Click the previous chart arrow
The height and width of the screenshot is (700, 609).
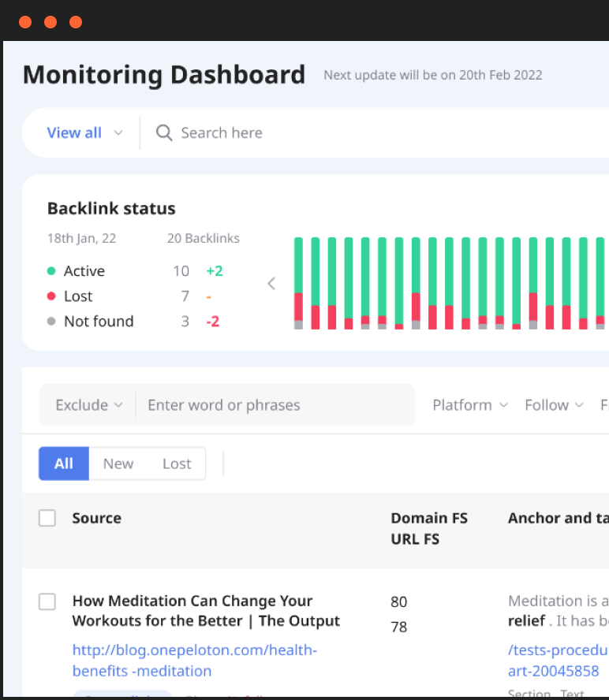(271, 284)
